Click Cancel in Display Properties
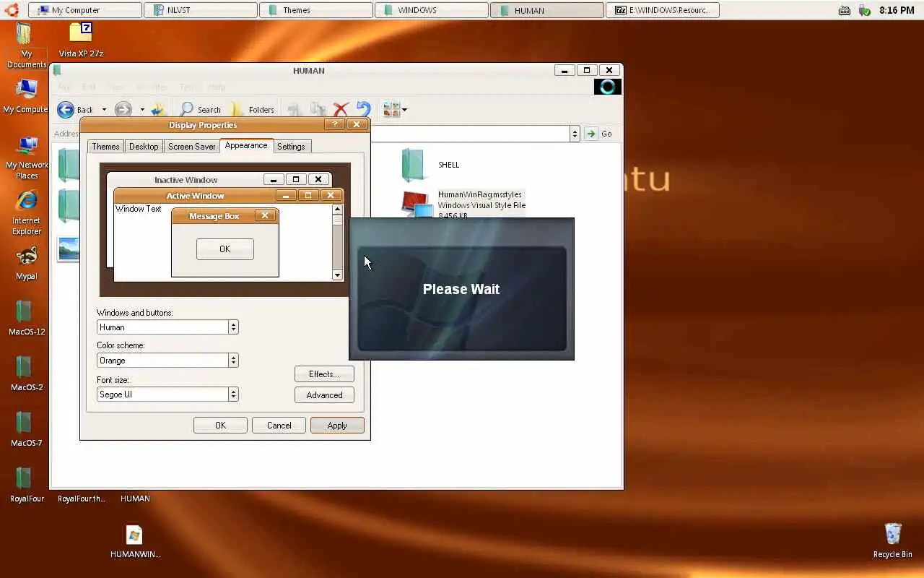Image resolution: width=924 pixels, height=578 pixels. 279,426
